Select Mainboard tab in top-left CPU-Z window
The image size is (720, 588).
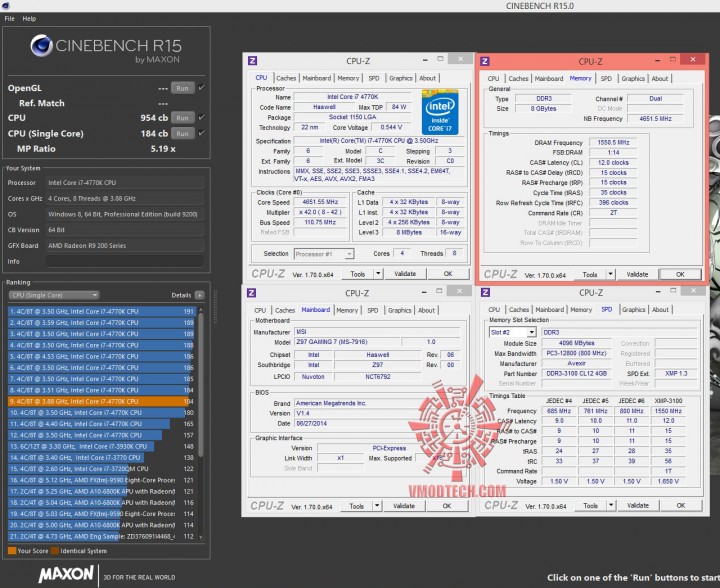pos(316,78)
